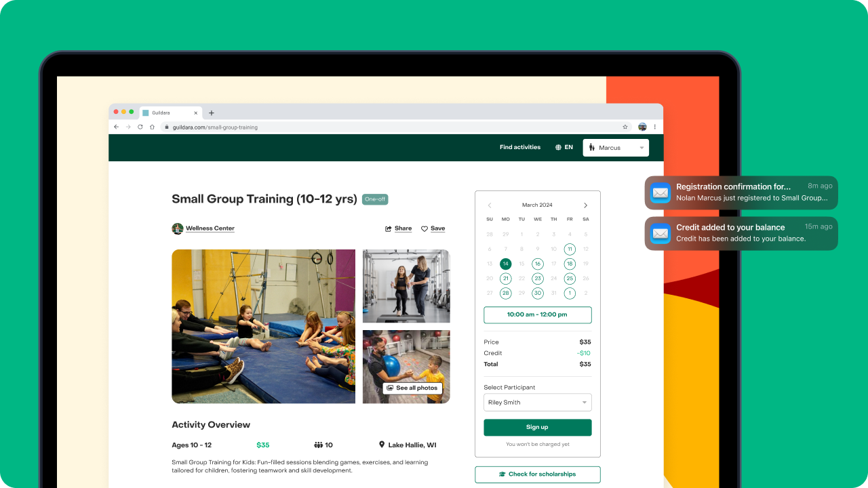Open browser three-dot menu
868x488 pixels.
coord(654,127)
